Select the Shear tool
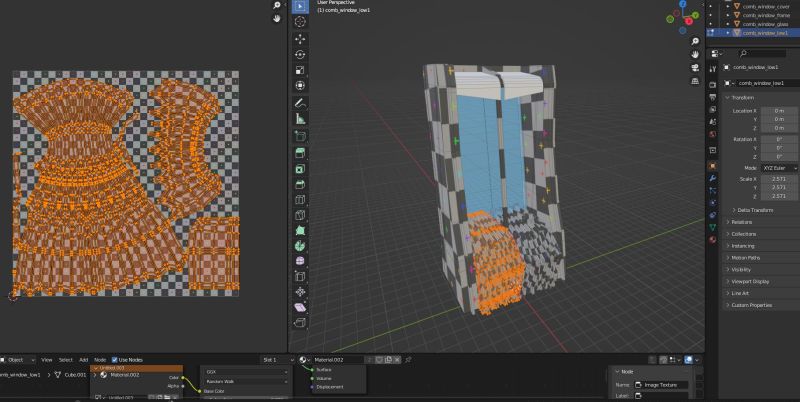The image size is (800, 402). (300, 308)
